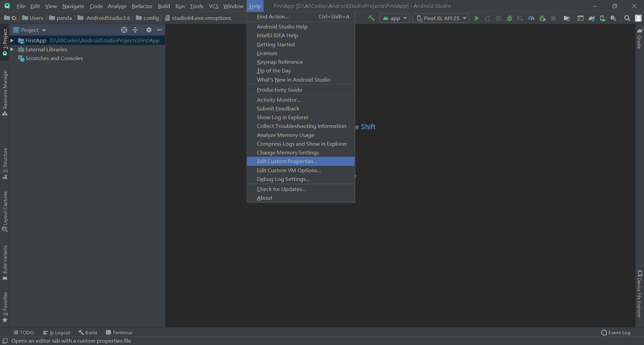
Task: Open the Project view selector dropdown
Action: [x=30, y=30]
